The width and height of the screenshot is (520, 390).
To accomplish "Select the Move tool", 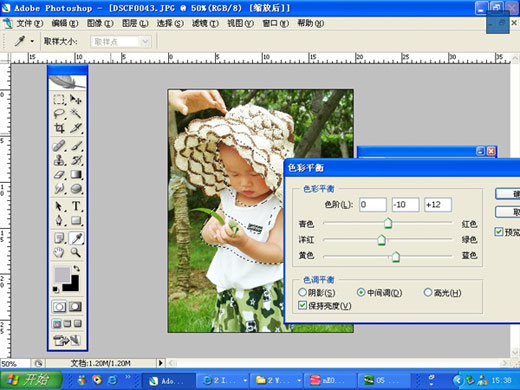I will click(76, 100).
